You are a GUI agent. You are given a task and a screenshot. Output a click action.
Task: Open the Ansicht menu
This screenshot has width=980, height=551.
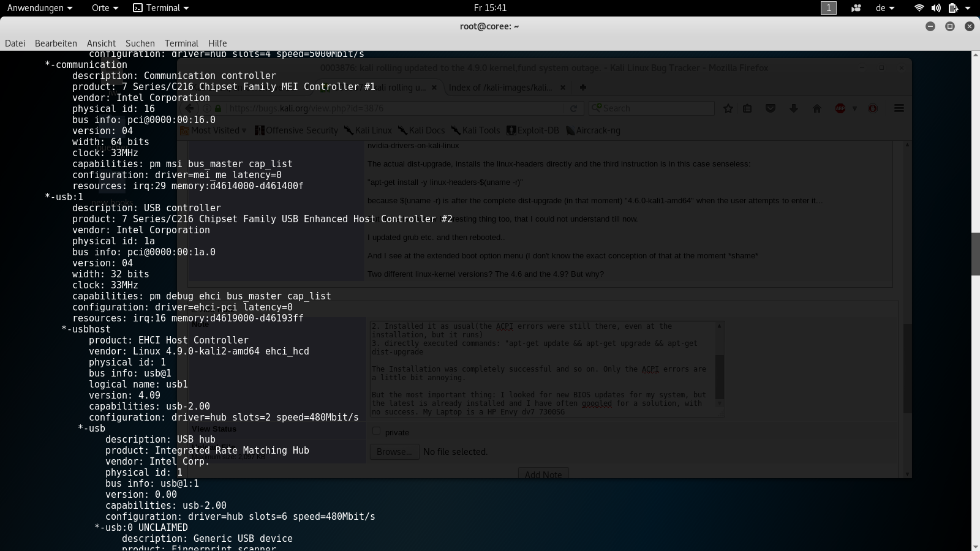pos(101,43)
